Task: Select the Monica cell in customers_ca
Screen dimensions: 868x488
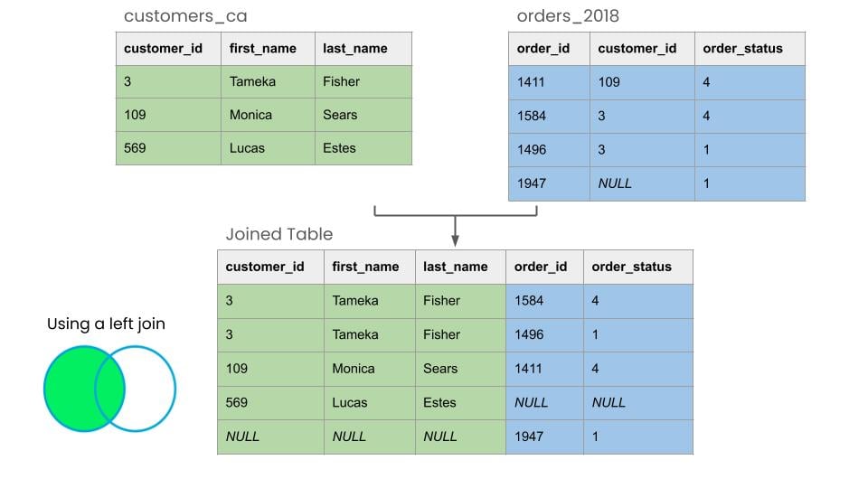Action: (268, 115)
